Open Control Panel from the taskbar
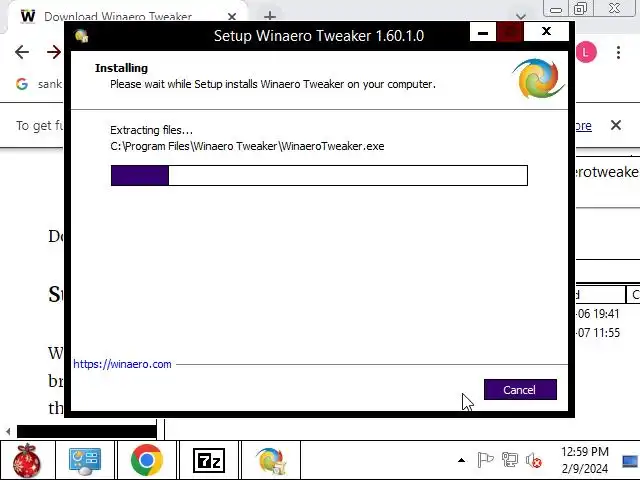Image resolution: width=640 pixels, height=480 pixels. coord(85,461)
